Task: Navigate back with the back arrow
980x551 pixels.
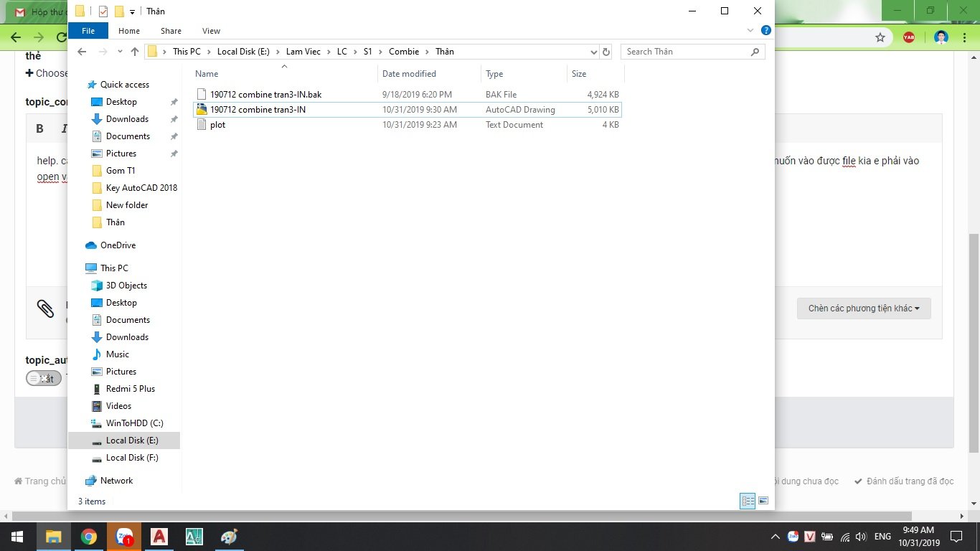Action: (x=82, y=52)
